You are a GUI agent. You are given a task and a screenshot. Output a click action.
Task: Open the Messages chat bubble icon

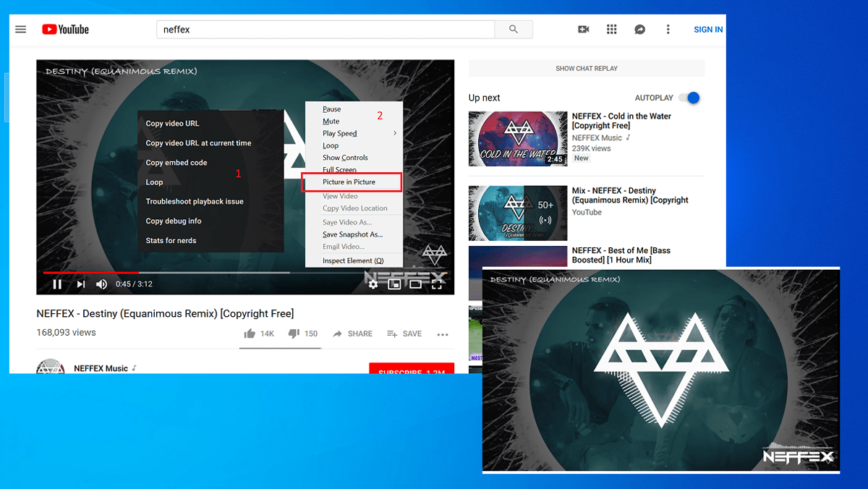(x=639, y=29)
